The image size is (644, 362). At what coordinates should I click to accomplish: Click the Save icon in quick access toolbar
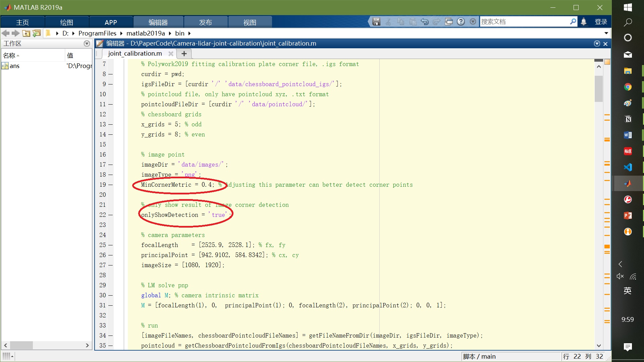click(376, 22)
